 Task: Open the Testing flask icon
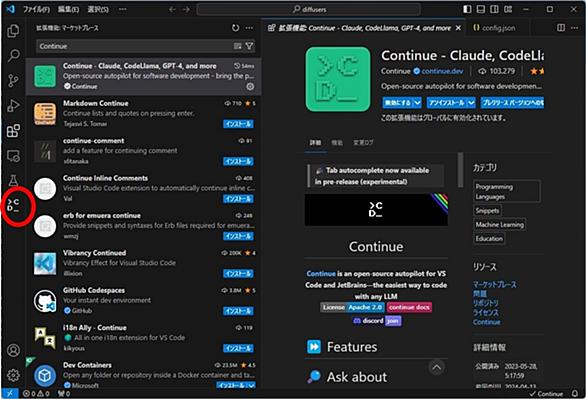pyautogui.click(x=13, y=180)
